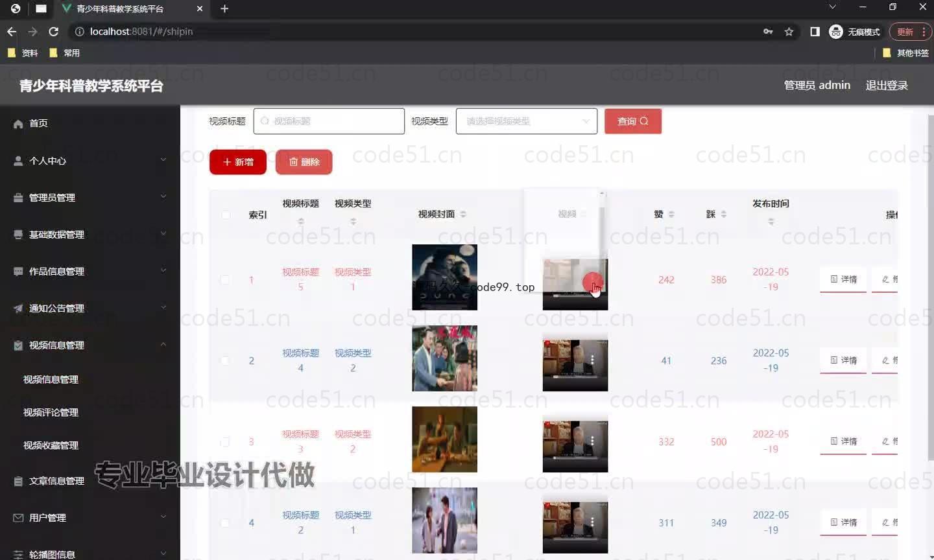Reload the page with browser refresh icon
The width and height of the screenshot is (934, 560).
coord(54,31)
